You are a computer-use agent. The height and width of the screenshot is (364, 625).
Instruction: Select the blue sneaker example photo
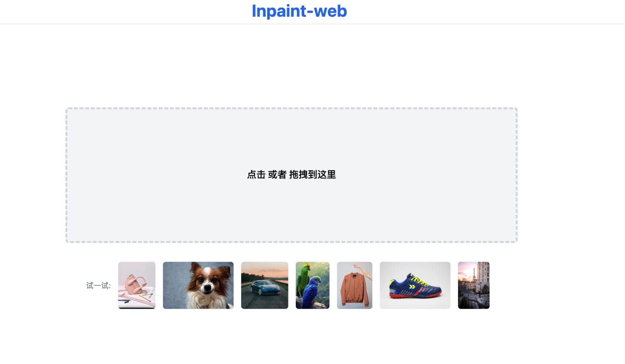point(415,285)
